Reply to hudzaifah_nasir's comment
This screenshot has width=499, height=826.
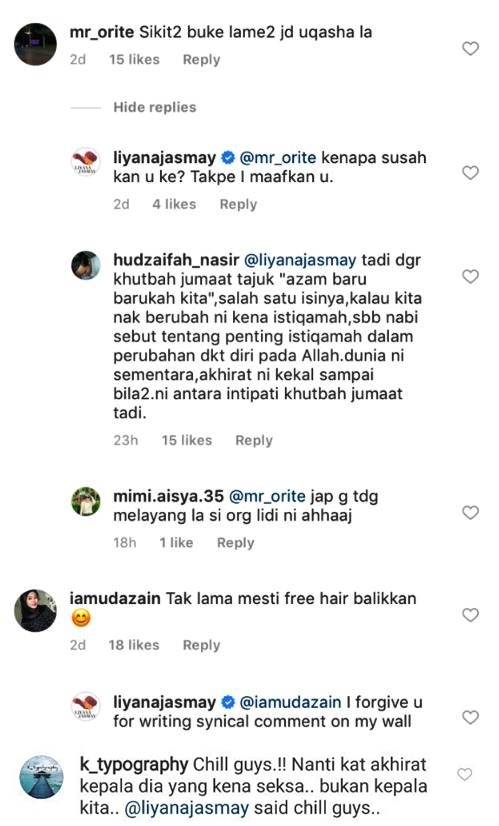pyautogui.click(x=253, y=440)
